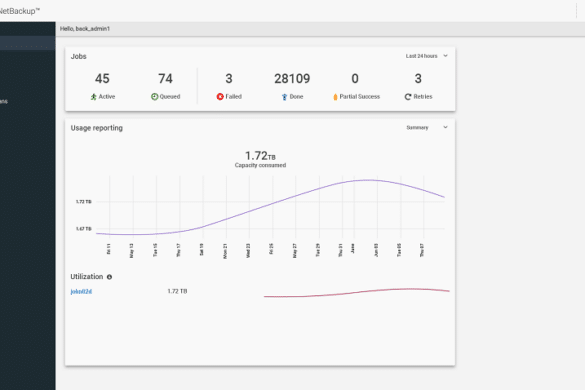
Task: Click the Retries circular arrow icon
Action: [x=408, y=97]
